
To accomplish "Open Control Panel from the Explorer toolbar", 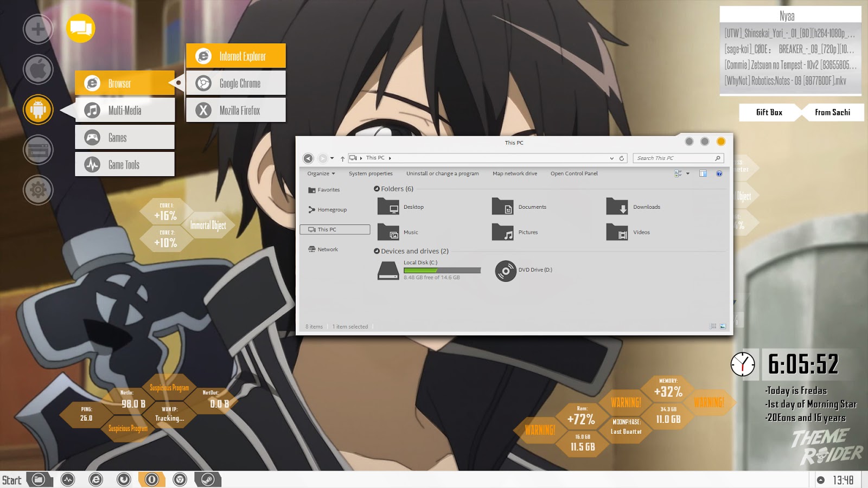I will 573,174.
